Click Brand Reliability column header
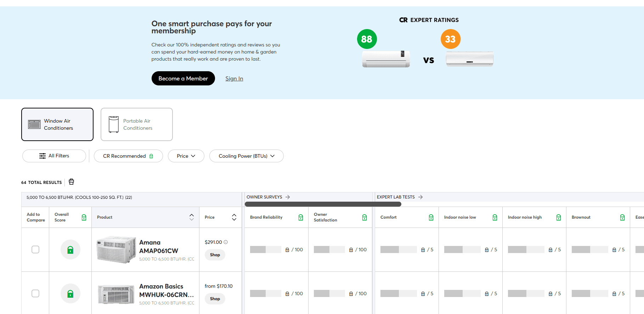Image resolution: width=644 pixels, height=314 pixels. coord(266,217)
